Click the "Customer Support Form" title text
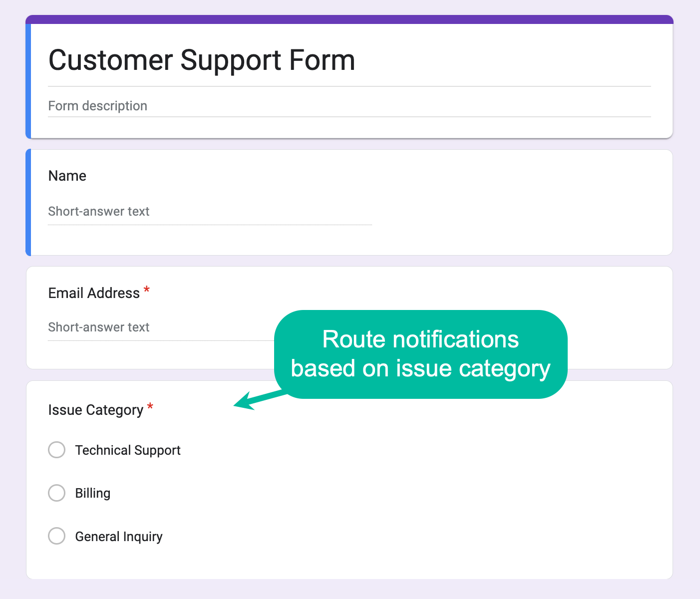Image resolution: width=700 pixels, height=599 pixels. point(201,60)
